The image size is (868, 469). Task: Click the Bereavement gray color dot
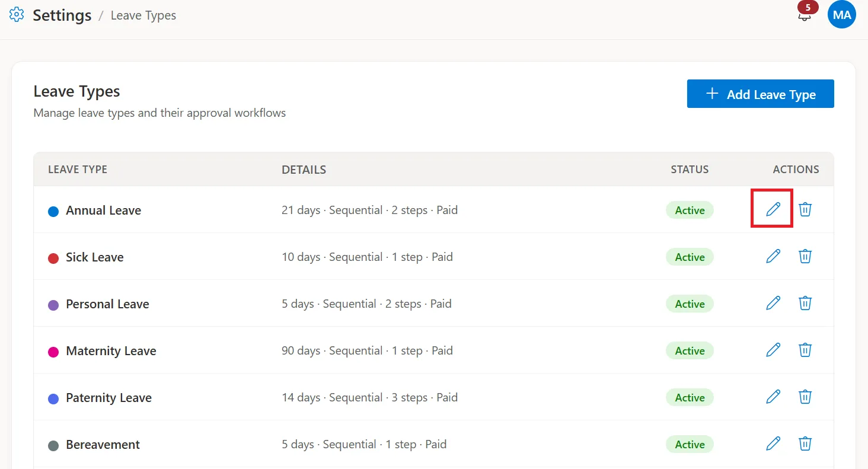(53, 445)
